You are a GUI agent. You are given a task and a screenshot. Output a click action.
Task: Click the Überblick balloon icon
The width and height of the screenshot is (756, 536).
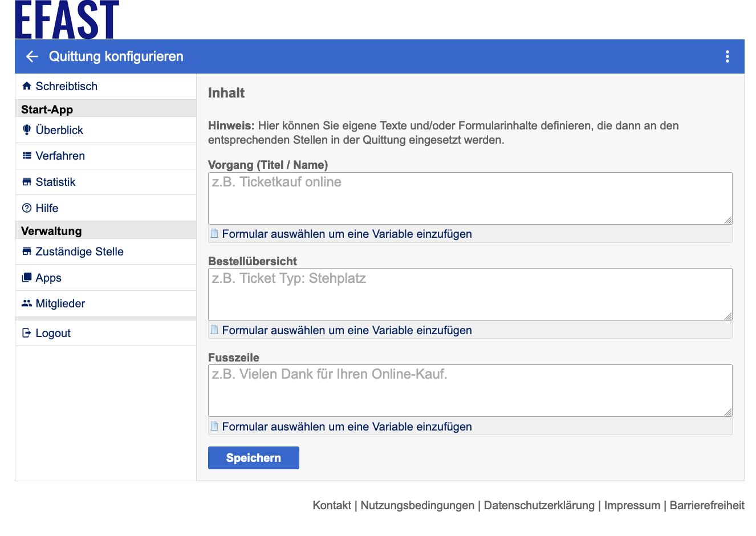(x=26, y=130)
